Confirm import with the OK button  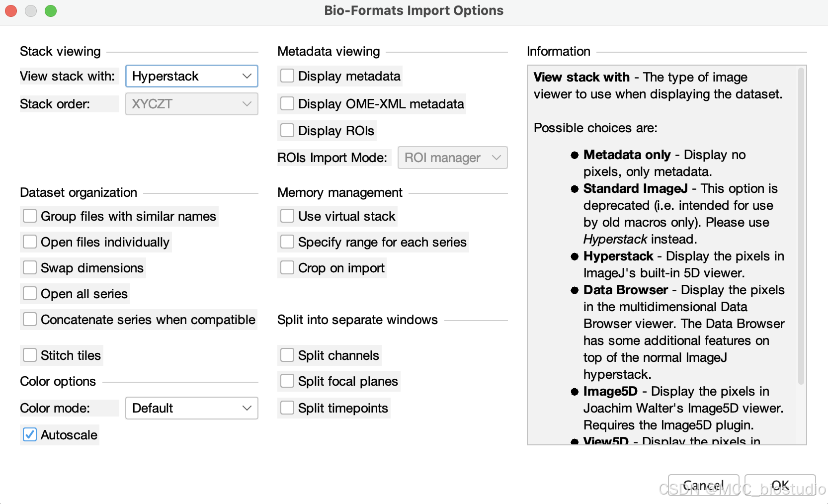pos(780,485)
